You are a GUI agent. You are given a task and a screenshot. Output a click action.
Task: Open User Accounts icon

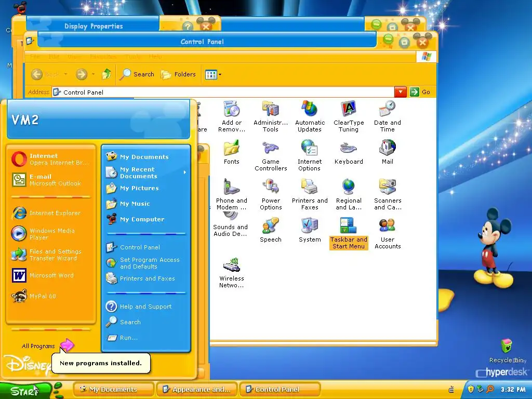coord(388,233)
